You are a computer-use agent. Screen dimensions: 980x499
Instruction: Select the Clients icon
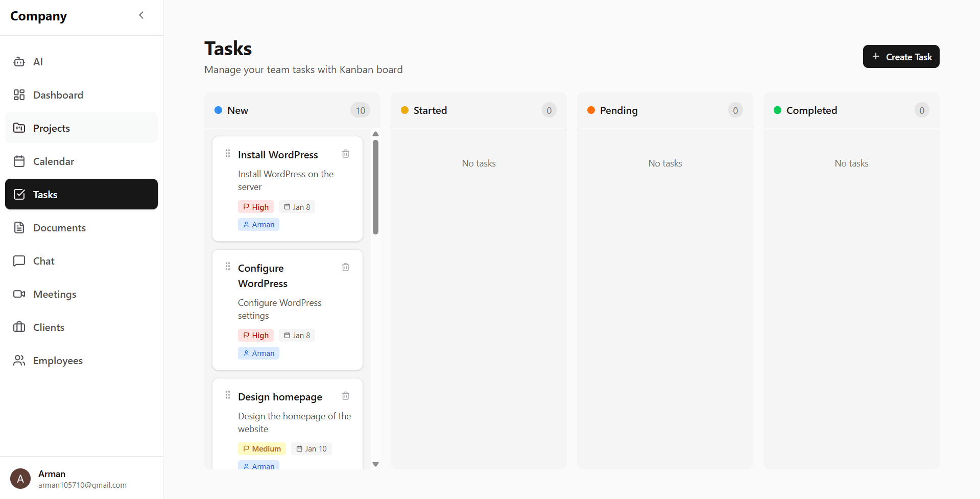[19, 327]
